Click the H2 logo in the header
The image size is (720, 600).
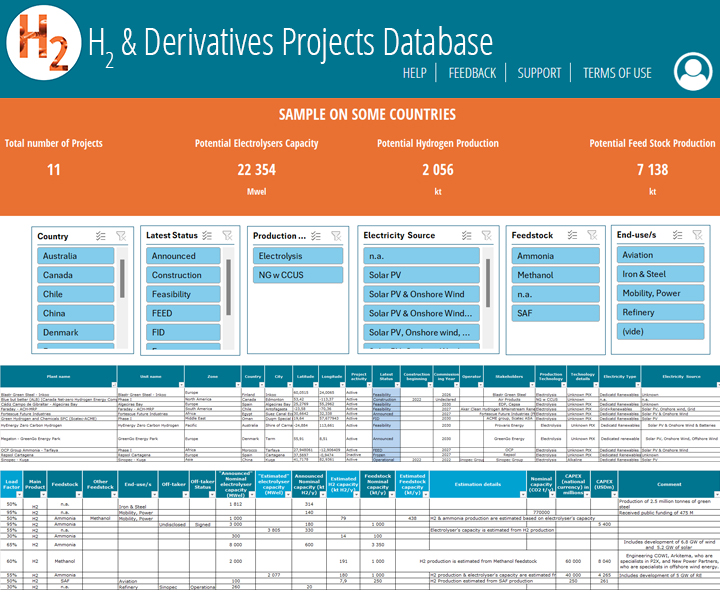(x=43, y=42)
